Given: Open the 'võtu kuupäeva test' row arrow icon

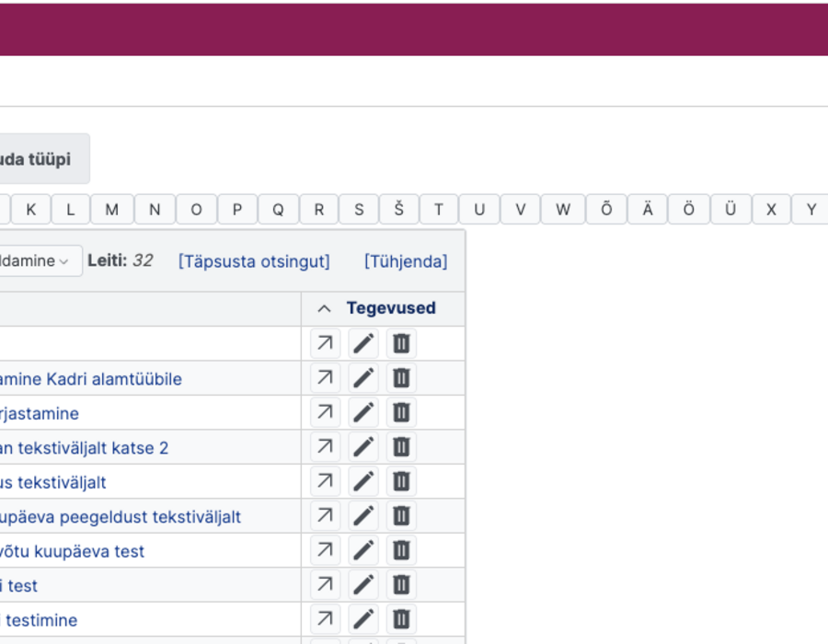Looking at the screenshot, I should point(326,550).
